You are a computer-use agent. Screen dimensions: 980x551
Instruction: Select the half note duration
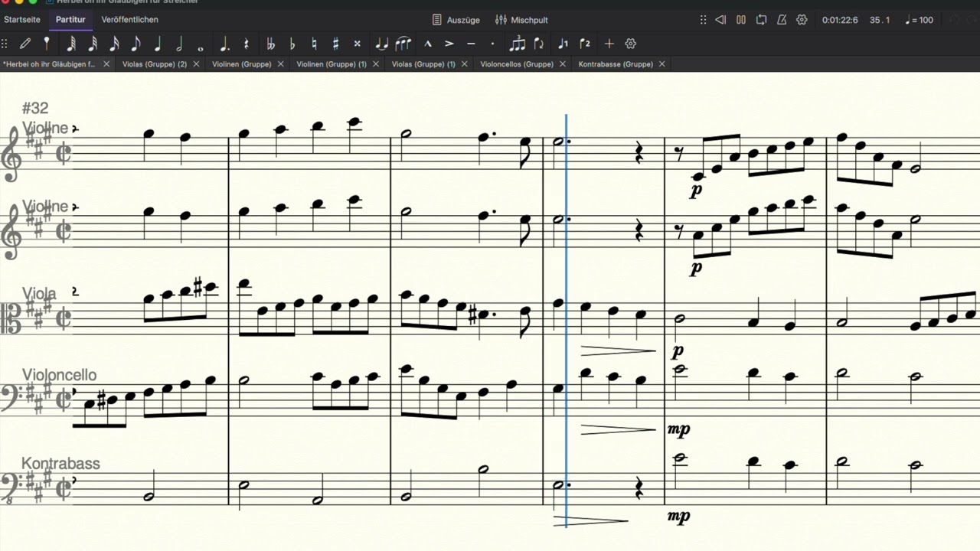[179, 44]
